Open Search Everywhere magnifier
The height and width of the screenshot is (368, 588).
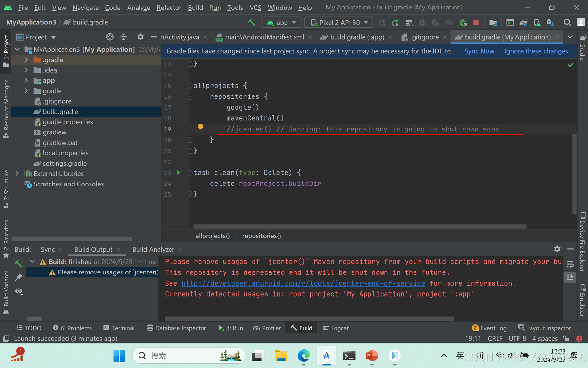point(567,22)
